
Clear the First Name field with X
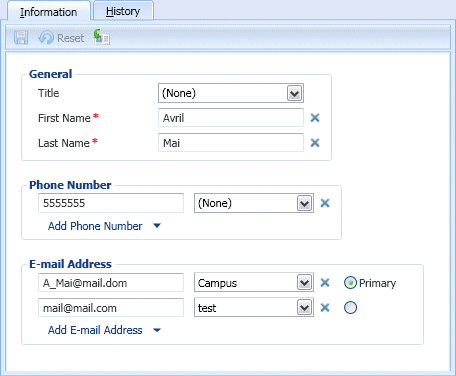(315, 118)
